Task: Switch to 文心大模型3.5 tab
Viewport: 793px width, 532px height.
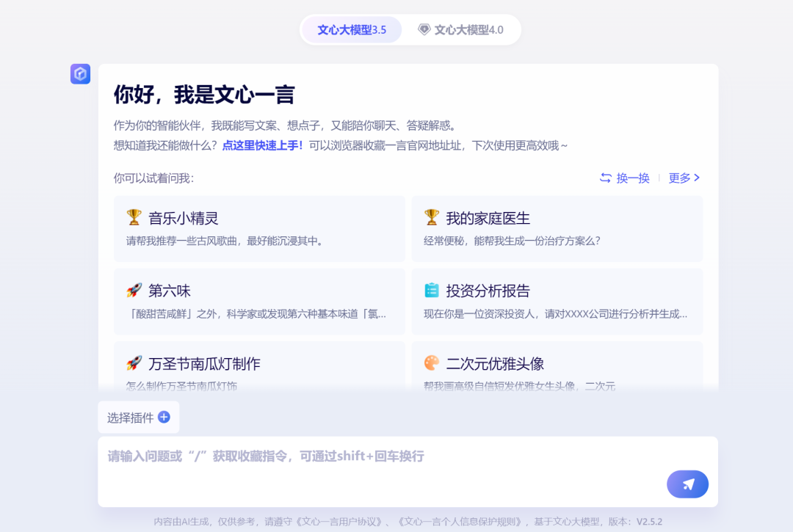Action: [352, 30]
